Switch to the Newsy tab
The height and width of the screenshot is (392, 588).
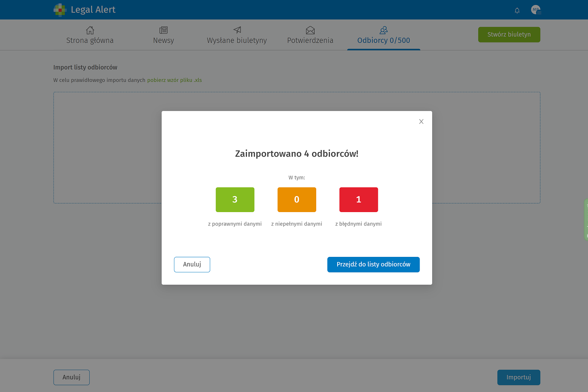click(163, 41)
